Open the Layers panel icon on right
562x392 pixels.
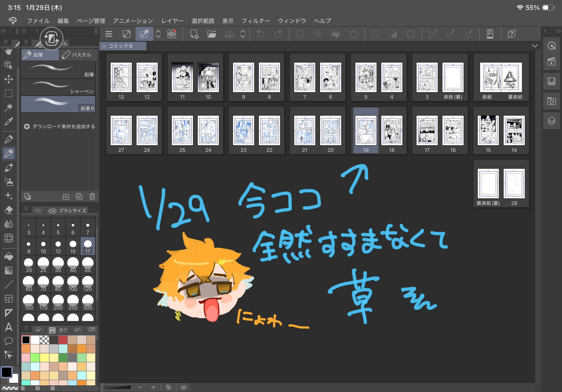click(x=551, y=121)
